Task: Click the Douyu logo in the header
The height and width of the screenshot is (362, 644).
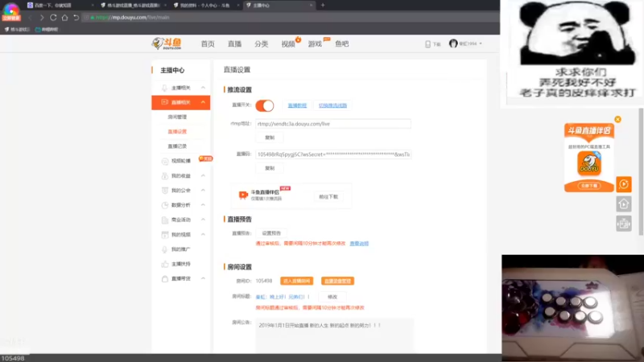Action: click(167, 43)
